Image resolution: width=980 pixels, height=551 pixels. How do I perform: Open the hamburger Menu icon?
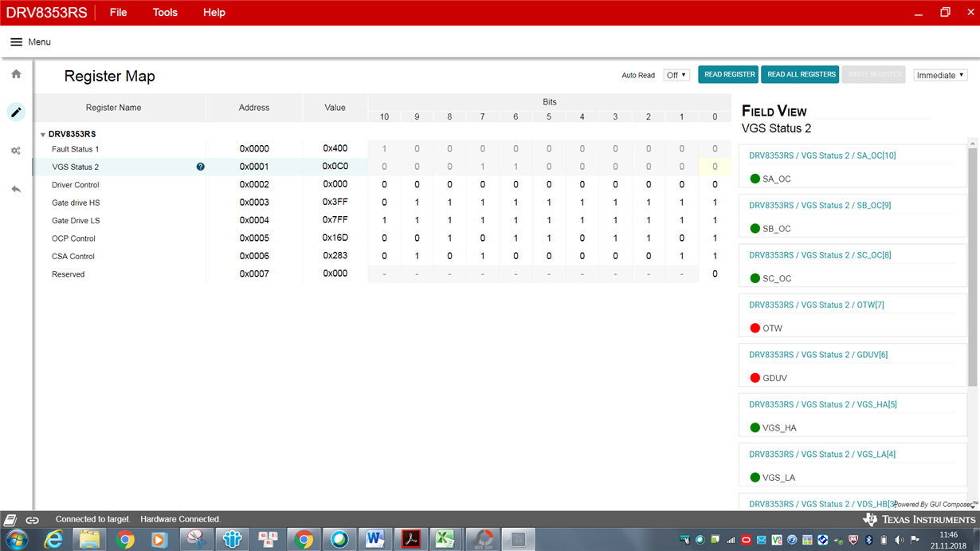pyautogui.click(x=16, y=42)
